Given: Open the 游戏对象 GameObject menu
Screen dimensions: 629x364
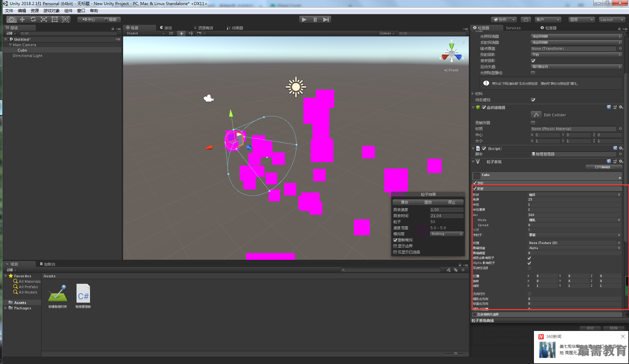Looking at the screenshot, I should [x=52, y=11].
